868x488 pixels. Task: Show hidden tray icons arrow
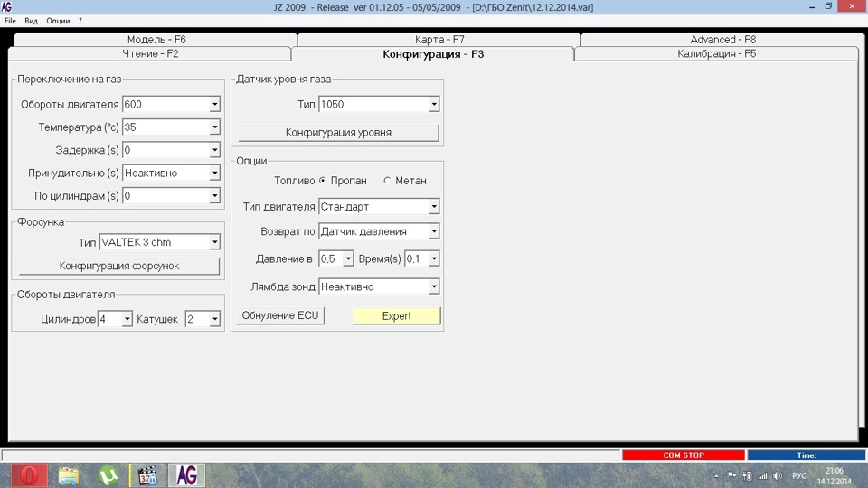(x=716, y=476)
